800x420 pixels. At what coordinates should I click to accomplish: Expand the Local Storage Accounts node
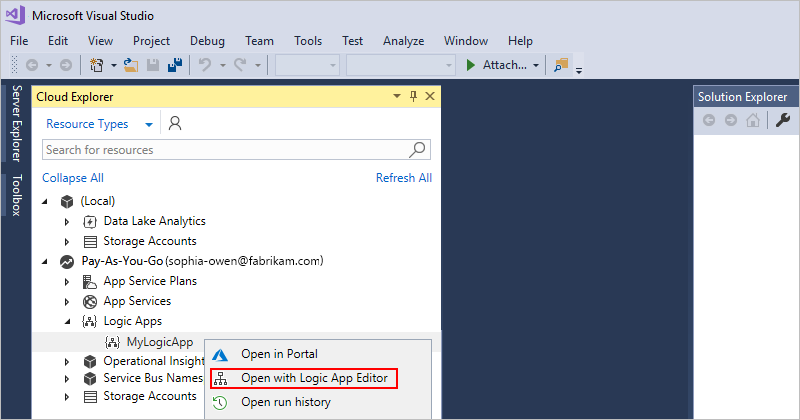[67, 241]
